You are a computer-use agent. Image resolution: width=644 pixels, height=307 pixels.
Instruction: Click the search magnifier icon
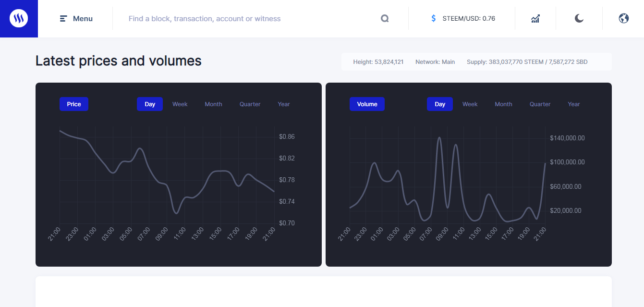pyautogui.click(x=385, y=19)
